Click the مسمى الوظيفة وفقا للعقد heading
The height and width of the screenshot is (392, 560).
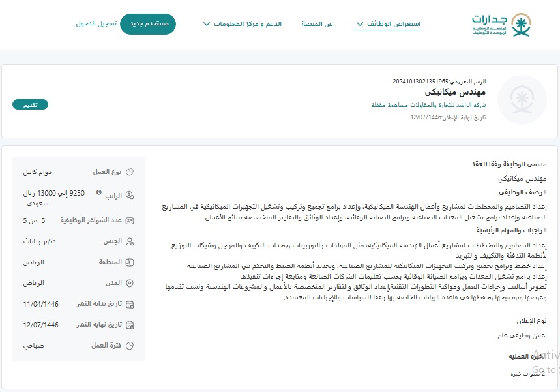(x=509, y=164)
